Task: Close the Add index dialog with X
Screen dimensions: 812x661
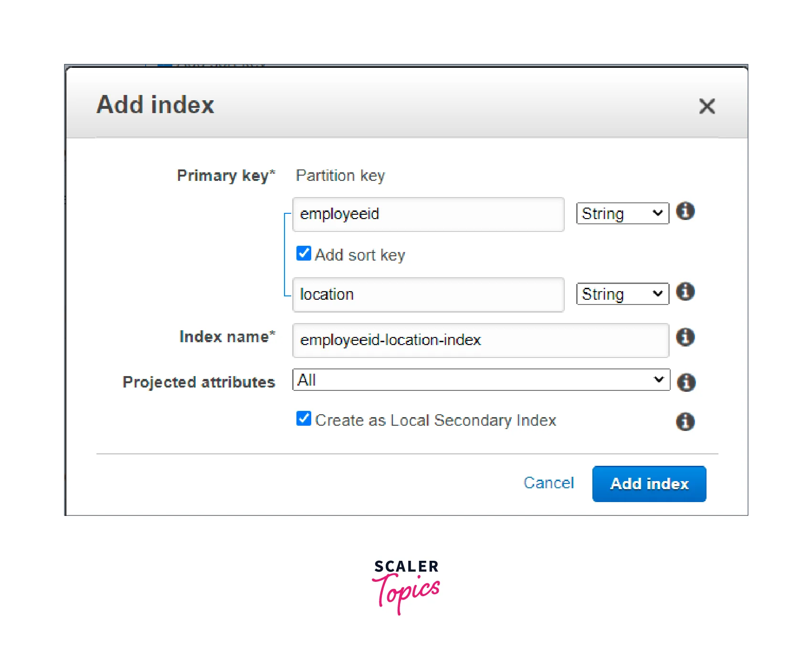Action: click(707, 106)
